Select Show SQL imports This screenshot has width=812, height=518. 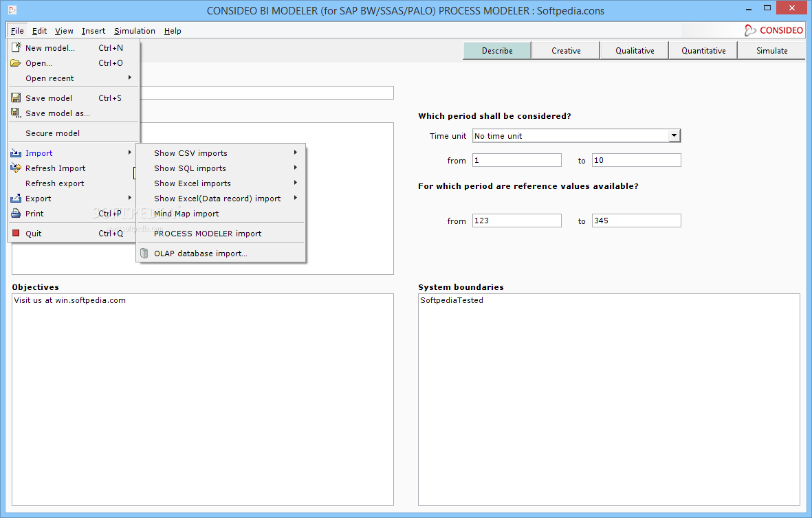coord(221,168)
